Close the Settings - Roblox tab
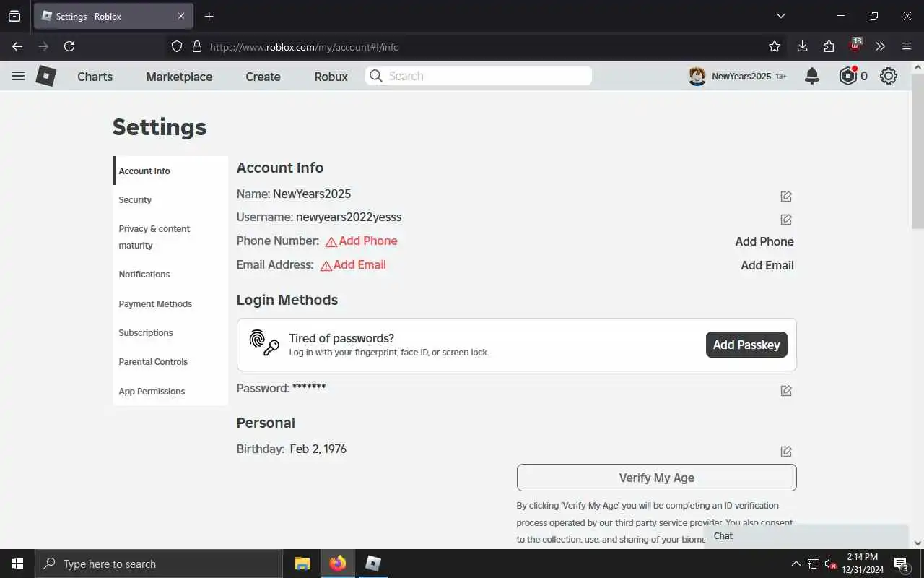 pyautogui.click(x=181, y=16)
